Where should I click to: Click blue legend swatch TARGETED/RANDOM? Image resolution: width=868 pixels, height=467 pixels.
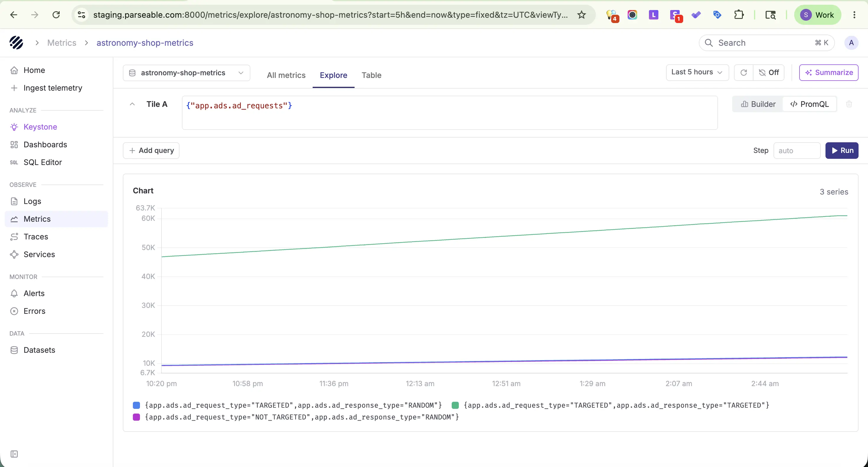[x=136, y=405]
